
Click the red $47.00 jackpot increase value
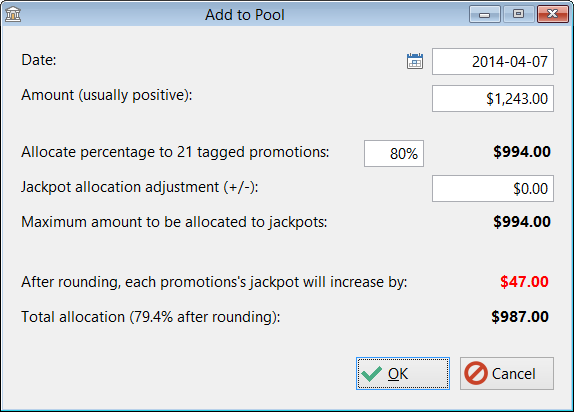524,282
